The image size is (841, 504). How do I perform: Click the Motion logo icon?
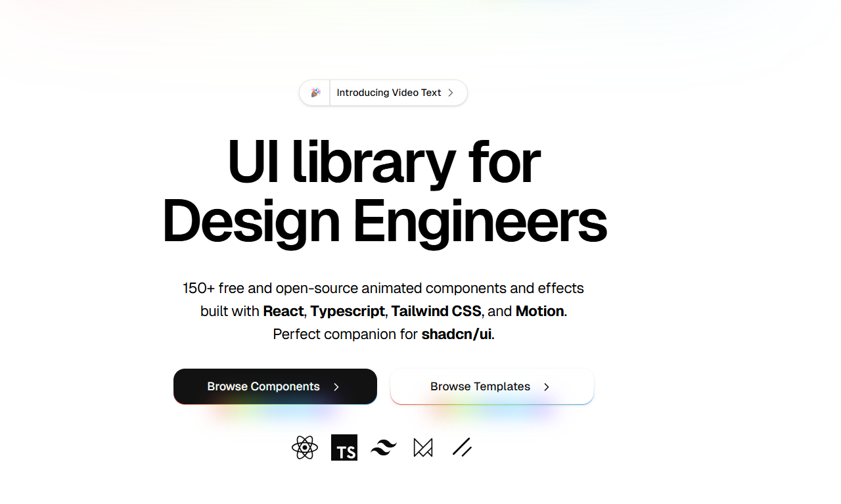point(423,447)
